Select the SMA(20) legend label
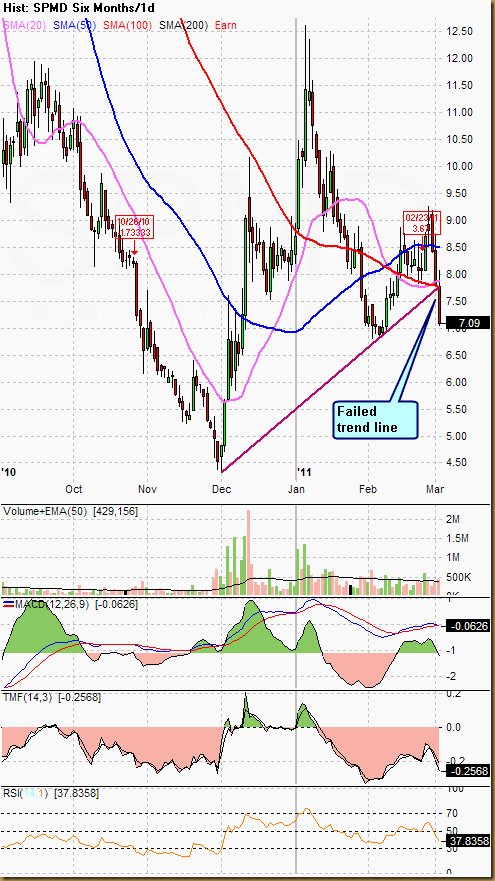Image resolution: width=495 pixels, height=881 pixels. (x=26, y=25)
